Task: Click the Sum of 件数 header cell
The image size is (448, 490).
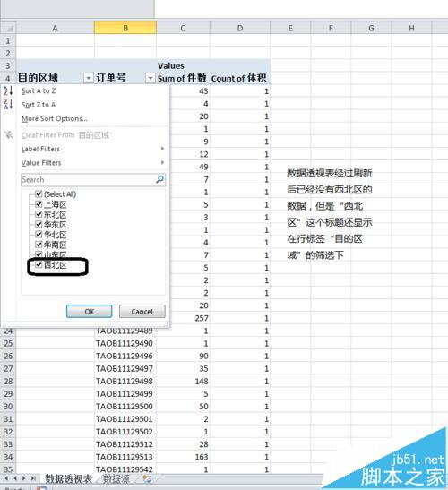Action: (183, 78)
